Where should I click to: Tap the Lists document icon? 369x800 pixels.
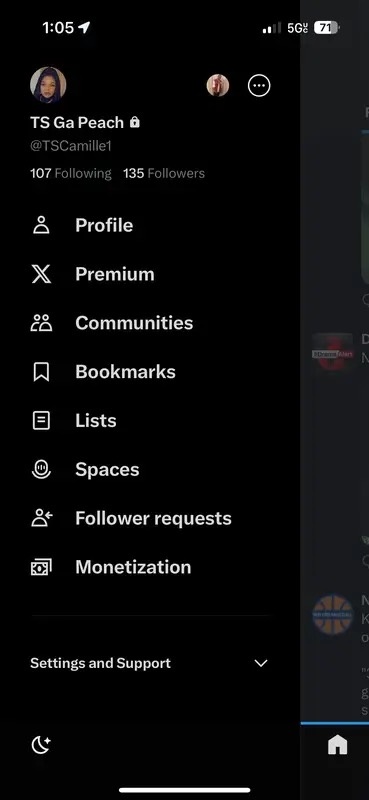coord(41,420)
